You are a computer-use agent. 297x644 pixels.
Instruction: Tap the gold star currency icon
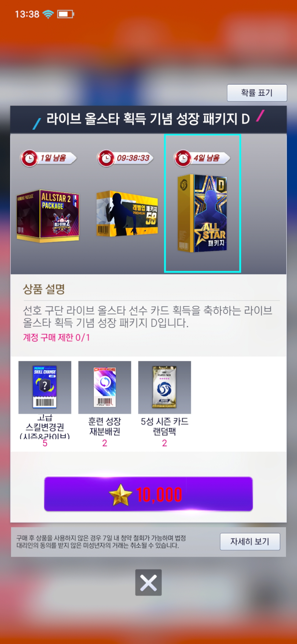120,495
